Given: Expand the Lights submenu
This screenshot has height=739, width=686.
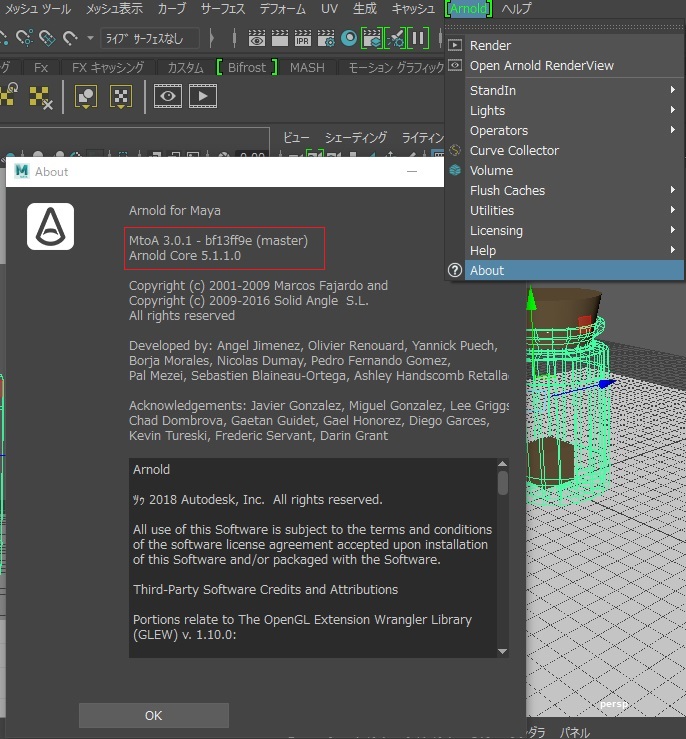Looking at the screenshot, I should pos(574,111).
